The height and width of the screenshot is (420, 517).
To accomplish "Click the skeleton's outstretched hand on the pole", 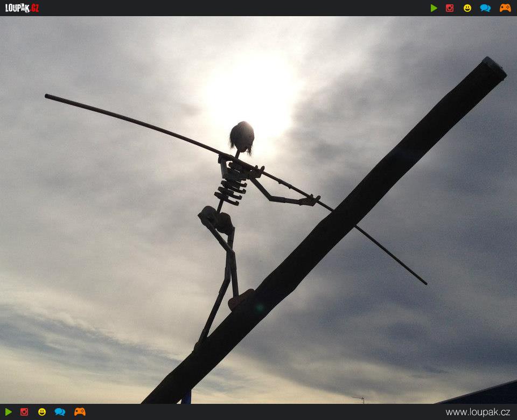I will 309,200.
